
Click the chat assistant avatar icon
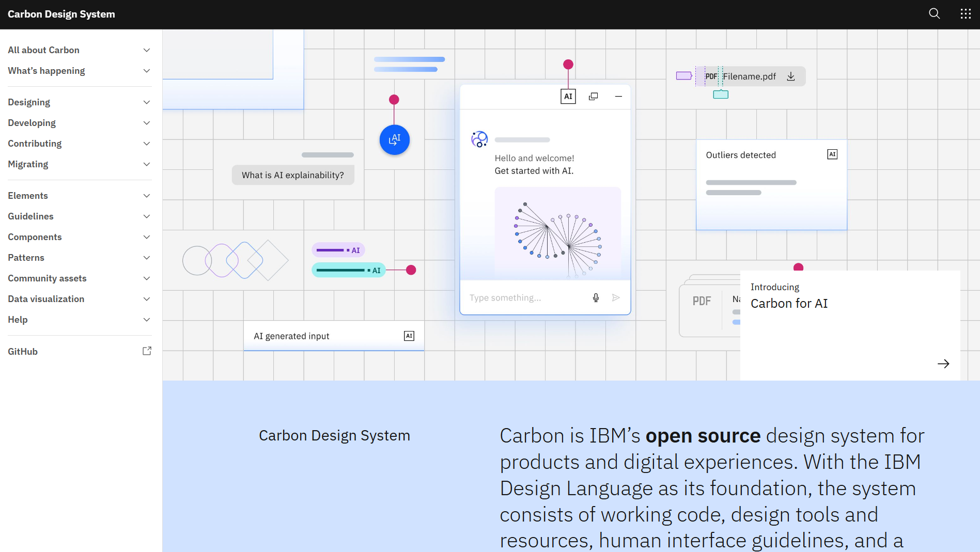tap(479, 139)
